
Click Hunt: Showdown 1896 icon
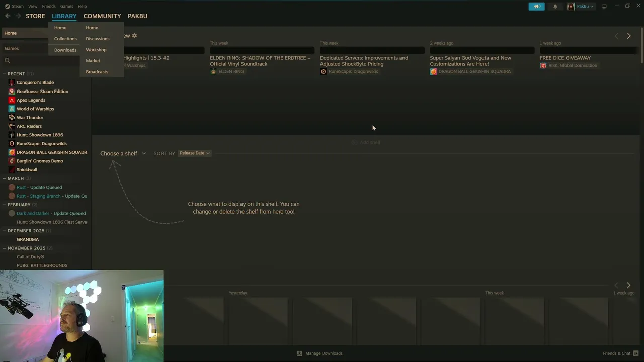(12, 135)
